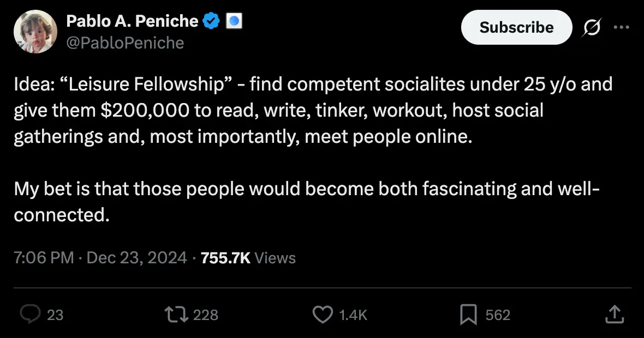
Task: Click the like count 1.4K
Action: click(353, 315)
